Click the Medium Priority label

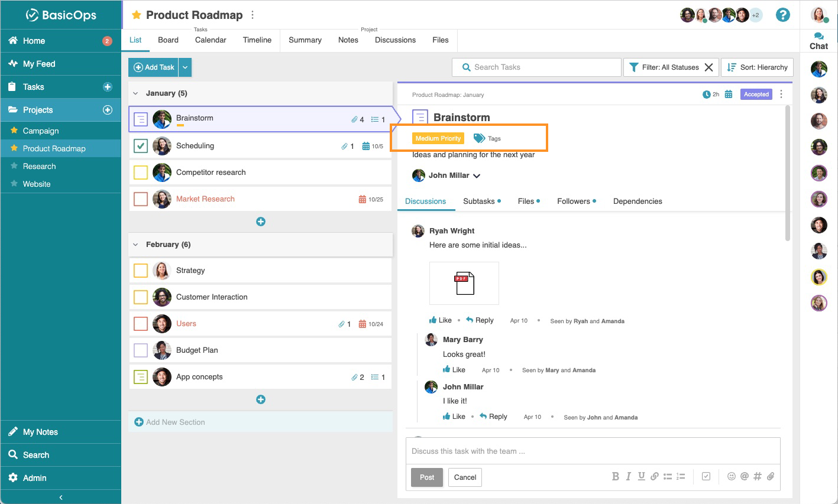438,138
